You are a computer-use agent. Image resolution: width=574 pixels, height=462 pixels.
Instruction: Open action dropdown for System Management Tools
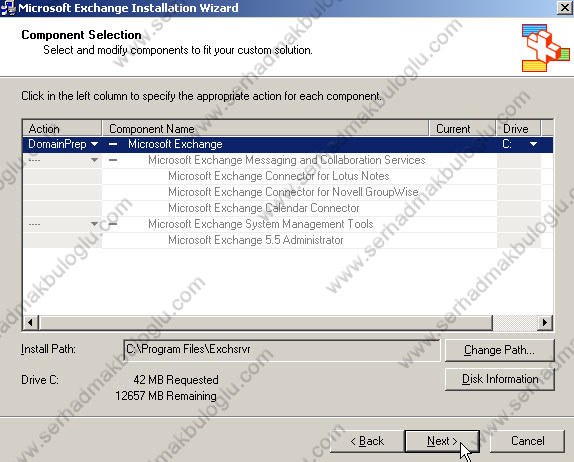(94, 224)
